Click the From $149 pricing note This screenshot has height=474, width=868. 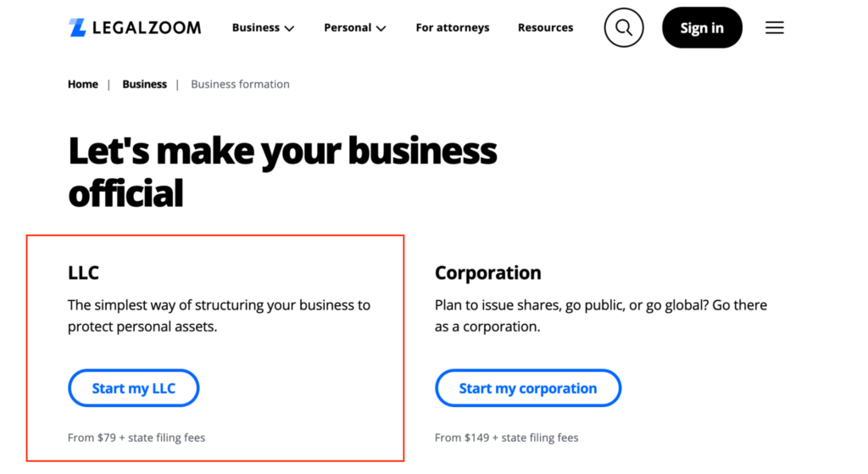coord(507,438)
